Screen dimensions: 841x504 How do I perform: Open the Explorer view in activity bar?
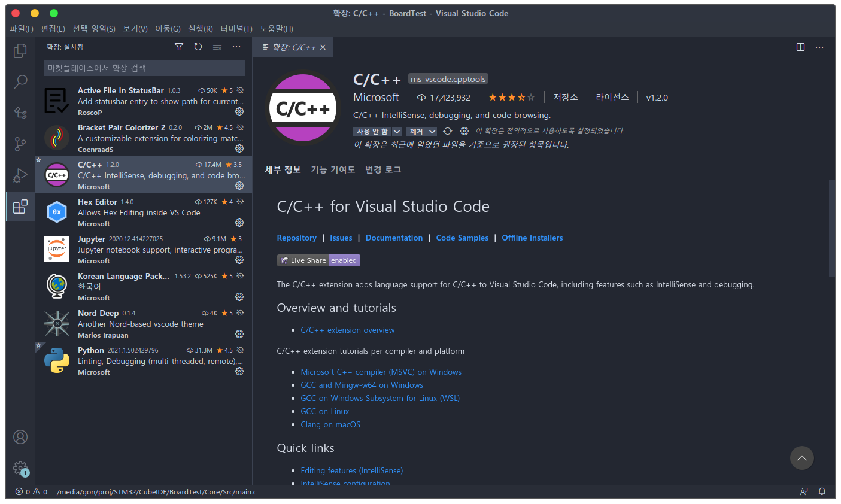(x=20, y=51)
